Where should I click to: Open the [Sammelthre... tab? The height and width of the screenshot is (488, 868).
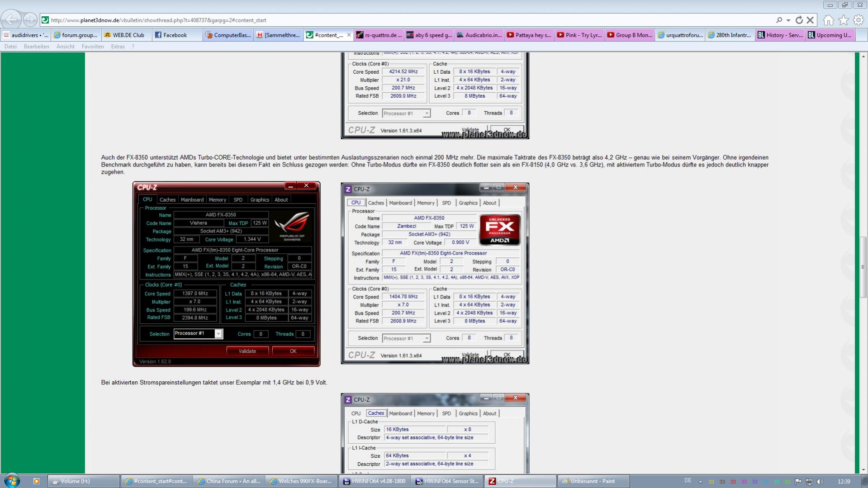278,35
